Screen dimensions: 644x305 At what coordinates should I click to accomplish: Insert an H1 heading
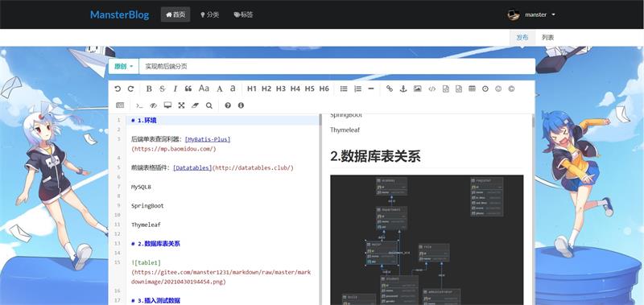(252, 89)
